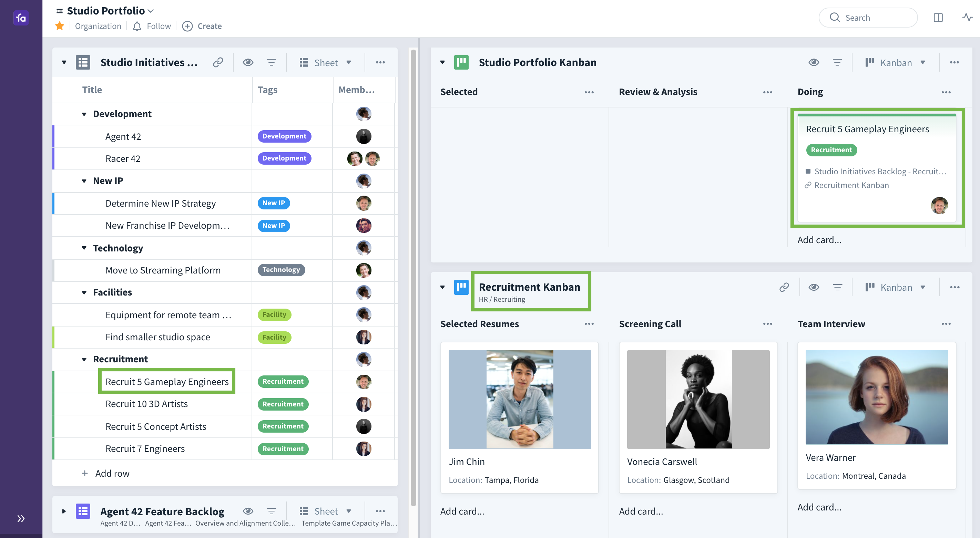This screenshot has height=538, width=980.
Task: Toggle the eye icon on Recruitment Kanban
Action: [x=814, y=287]
